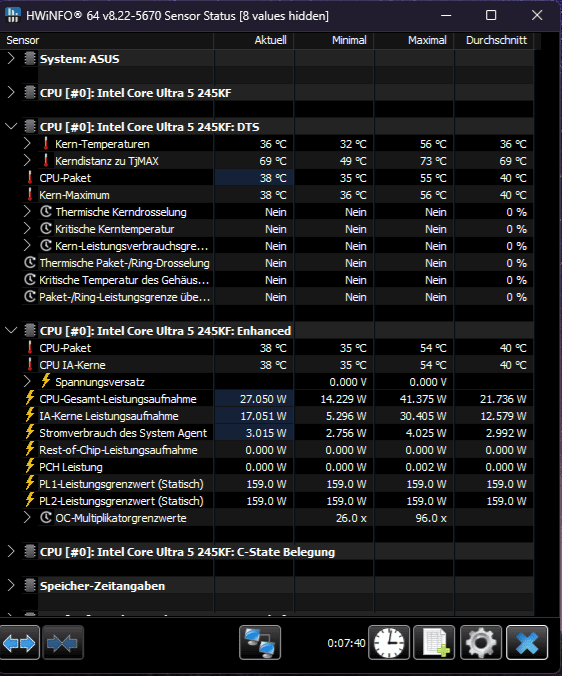Click the Sensor column header
Screen dimensions: 562x676
(x=107, y=40)
